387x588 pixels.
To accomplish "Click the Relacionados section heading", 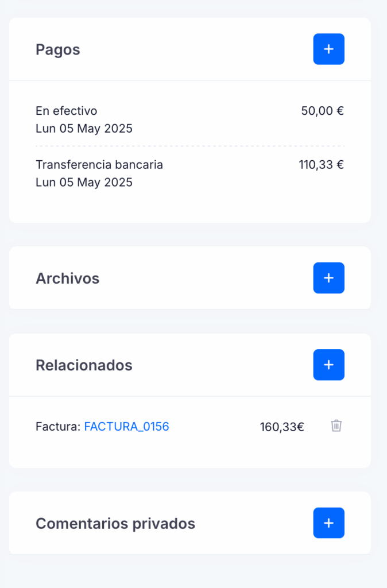I will pyautogui.click(x=84, y=365).
